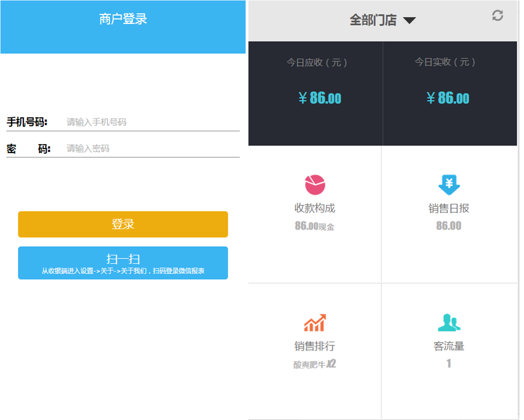This screenshot has height=420, width=524.
Task: Click the 销售排行 label
Action: tap(315, 346)
